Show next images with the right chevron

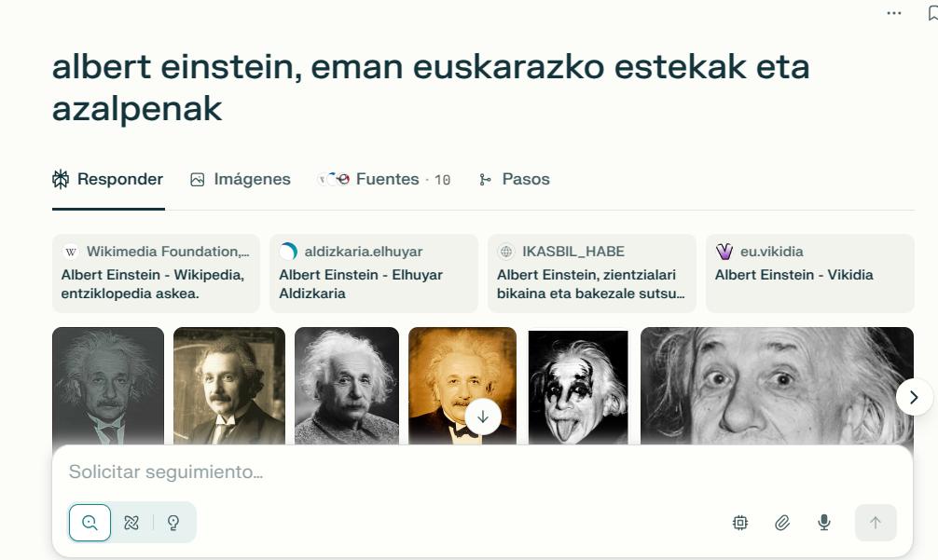[914, 398]
